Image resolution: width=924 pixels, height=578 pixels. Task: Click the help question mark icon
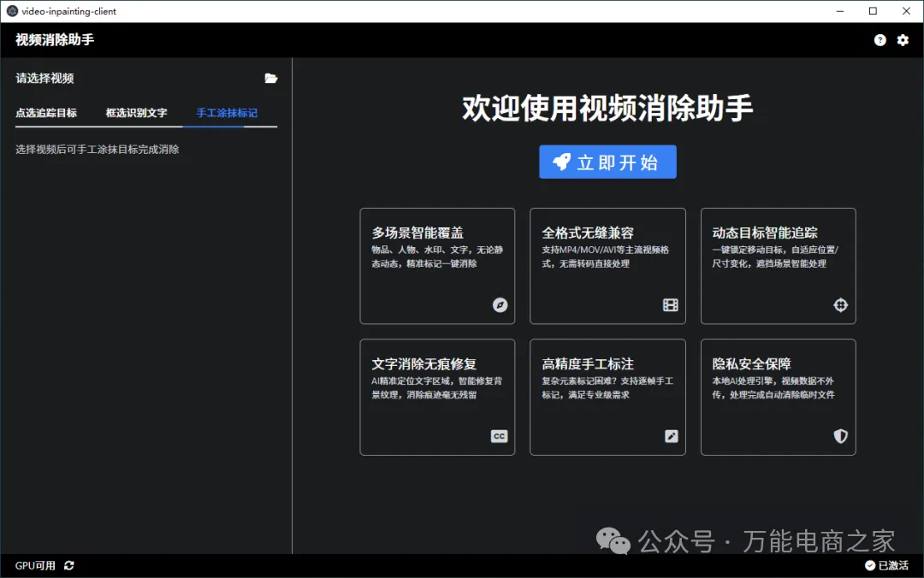point(880,40)
